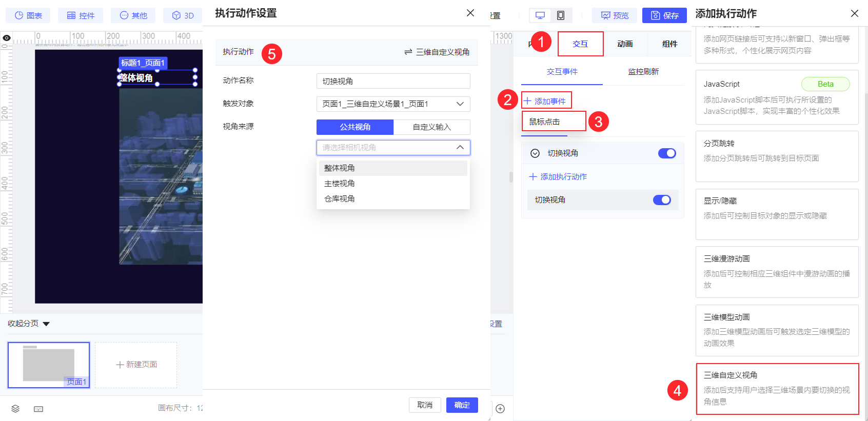Select the JavaScript action card
The image size is (868, 421).
777,97
